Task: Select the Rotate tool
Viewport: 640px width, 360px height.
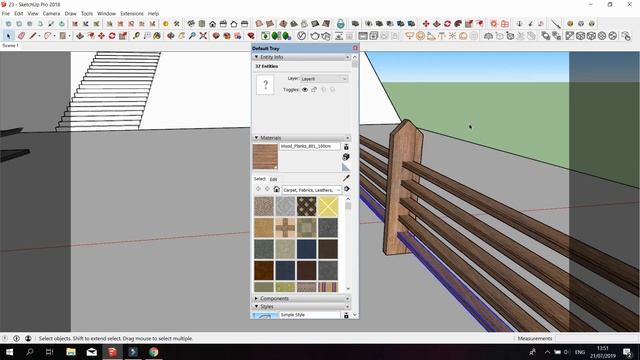Action: [112, 36]
